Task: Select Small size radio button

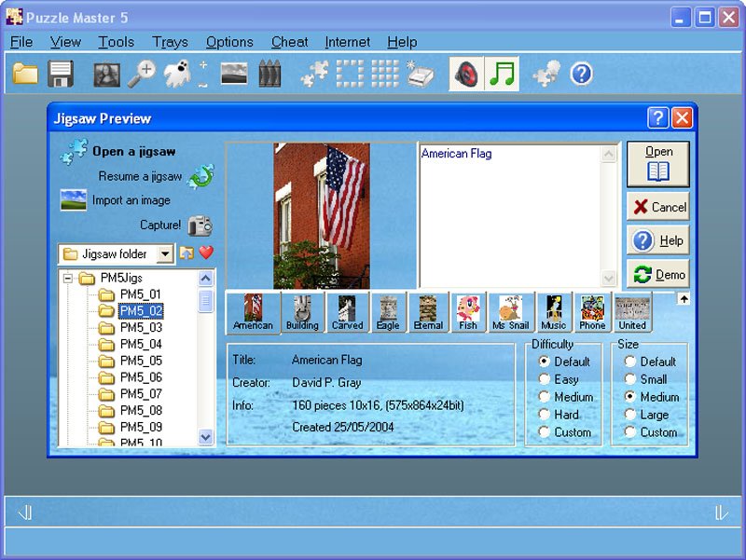Action: (x=630, y=379)
